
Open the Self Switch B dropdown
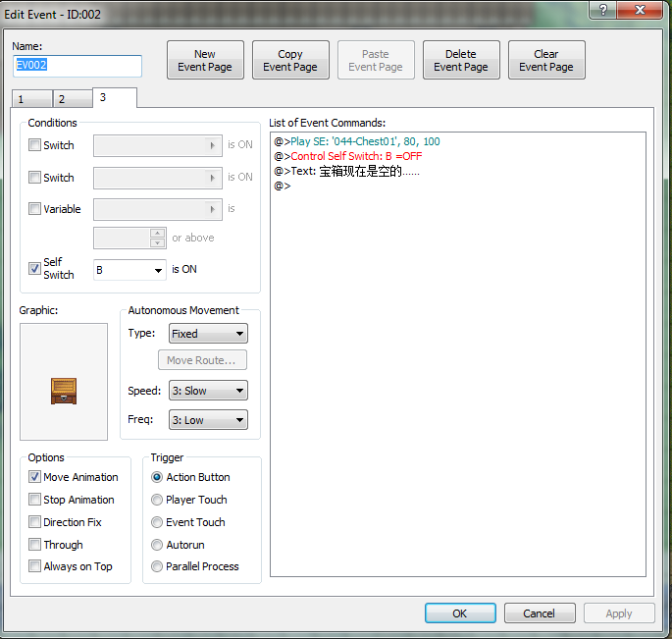click(129, 270)
